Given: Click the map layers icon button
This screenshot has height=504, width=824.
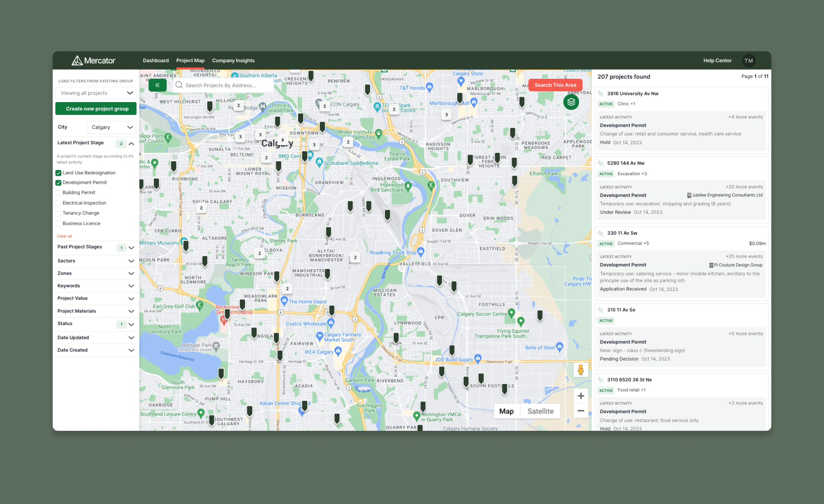Looking at the screenshot, I should 571,102.
